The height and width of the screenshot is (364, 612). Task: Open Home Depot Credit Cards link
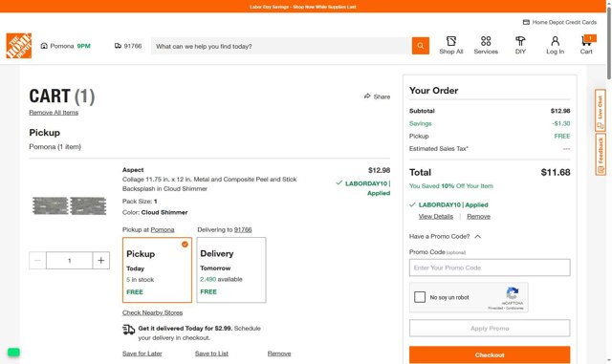(559, 22)
